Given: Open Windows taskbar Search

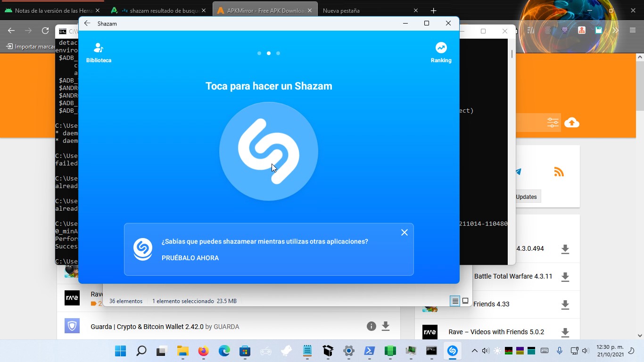Looking at the screenshot, I should tap(141, 351).
